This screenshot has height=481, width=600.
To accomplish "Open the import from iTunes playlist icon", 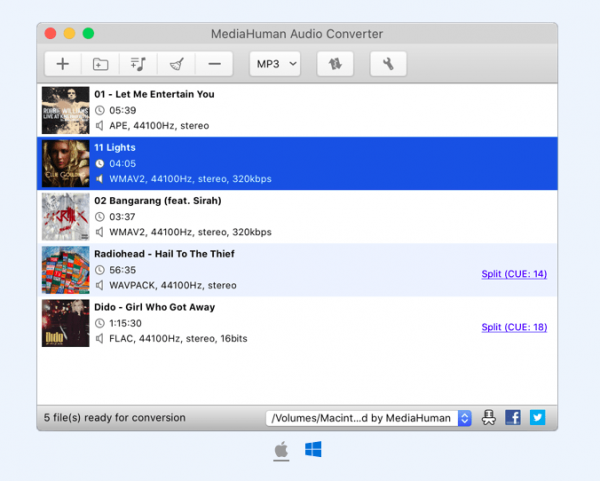I will point(138,64).
